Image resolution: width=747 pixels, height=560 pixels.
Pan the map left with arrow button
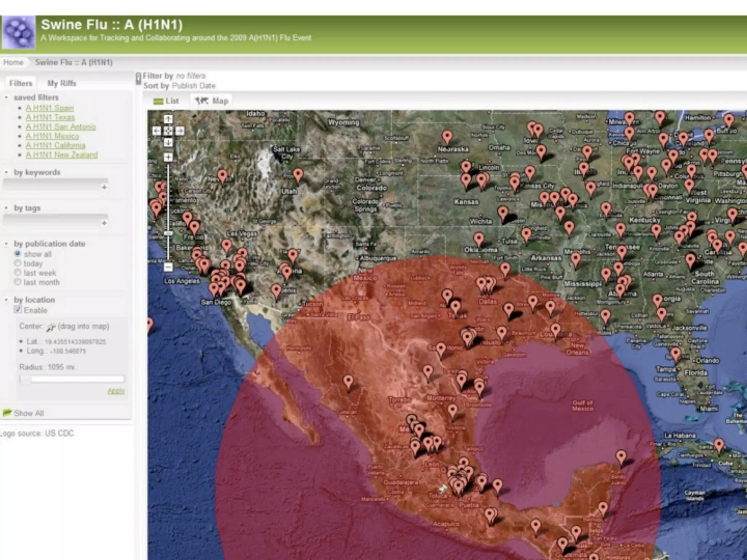156,131
